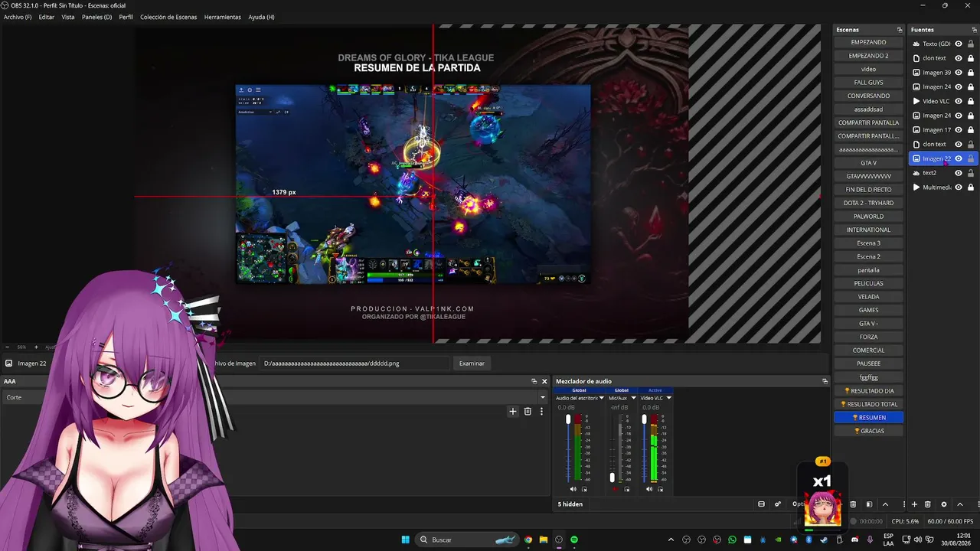Screen dimensions: 980x551
Task: Open File Explorer from the taskbar
Action: click(x=544, y=540)
